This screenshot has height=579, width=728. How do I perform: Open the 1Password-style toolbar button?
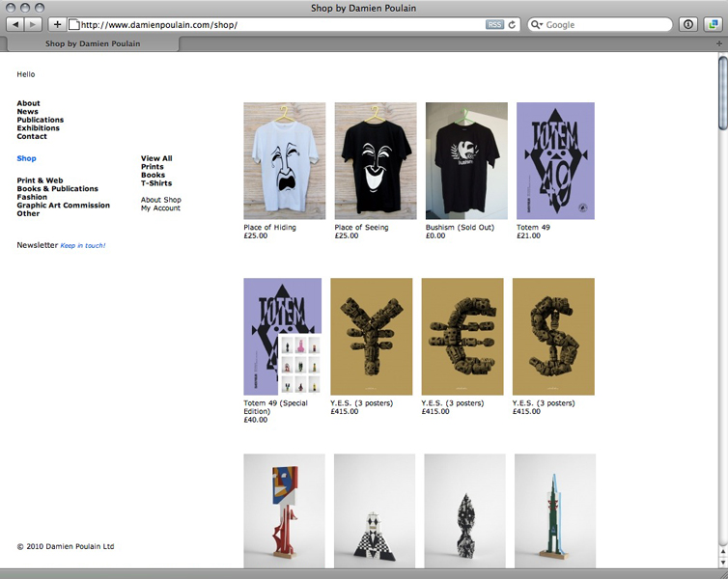[688, 24]
